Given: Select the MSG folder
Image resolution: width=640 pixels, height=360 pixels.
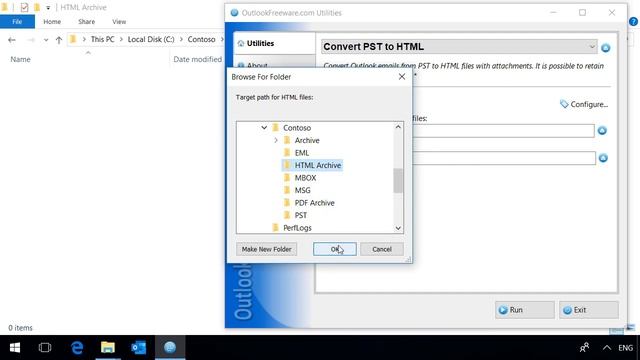Looking at the screenshot, I should click(x=302, y=190).
